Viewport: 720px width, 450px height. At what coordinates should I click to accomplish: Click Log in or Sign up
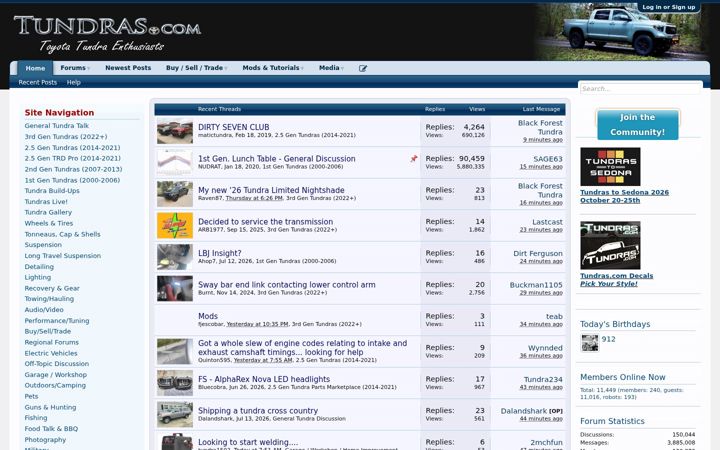click(x=669, y=7)
